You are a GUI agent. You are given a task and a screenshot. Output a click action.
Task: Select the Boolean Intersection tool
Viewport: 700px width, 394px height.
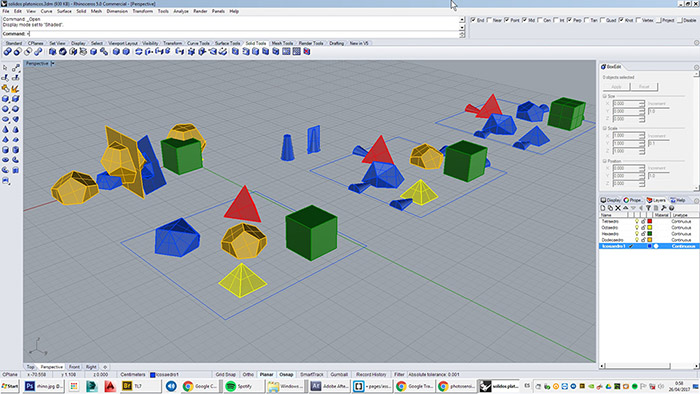click(28, 52)
